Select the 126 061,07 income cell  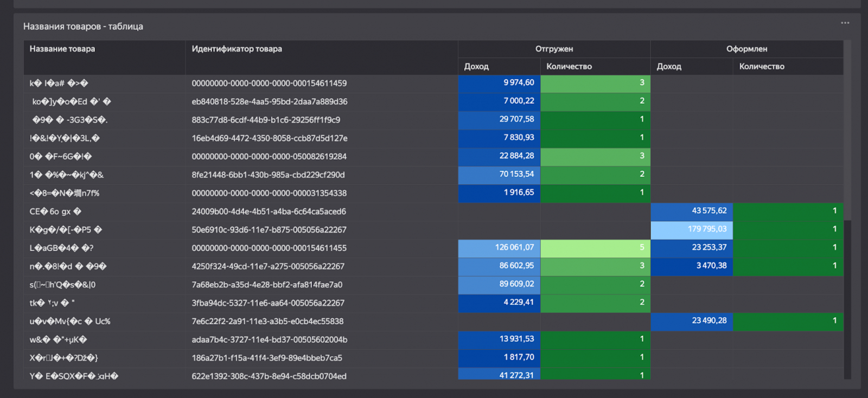499,248
